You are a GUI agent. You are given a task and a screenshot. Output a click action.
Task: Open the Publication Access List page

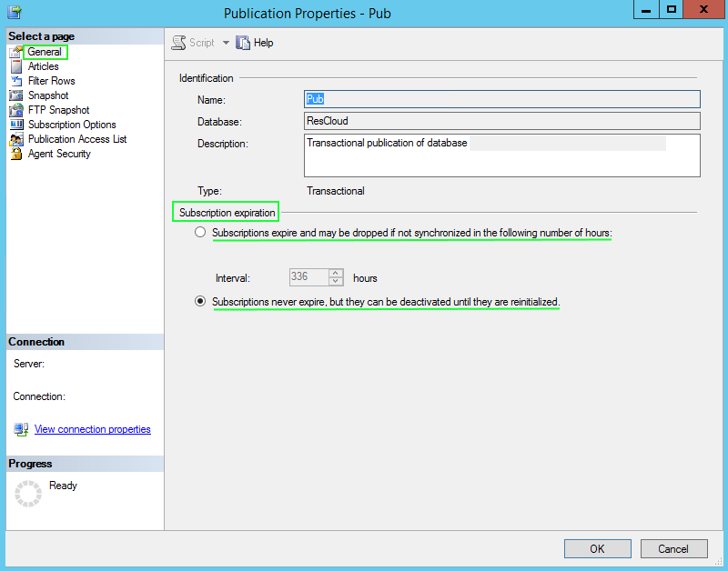coord(77,139)
